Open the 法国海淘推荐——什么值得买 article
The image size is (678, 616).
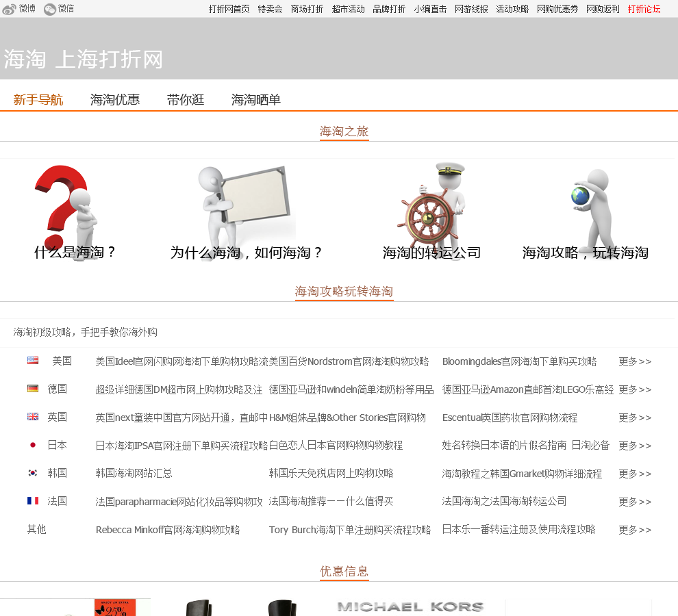(x=331, y=502)
